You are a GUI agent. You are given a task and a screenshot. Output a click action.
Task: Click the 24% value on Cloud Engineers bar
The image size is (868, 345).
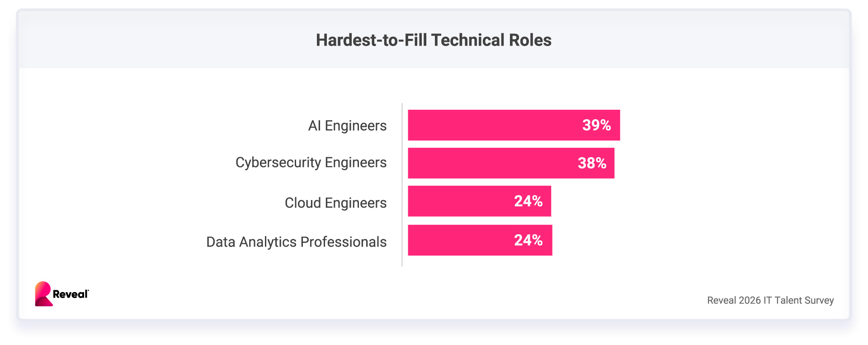click(x=528, y=201)
